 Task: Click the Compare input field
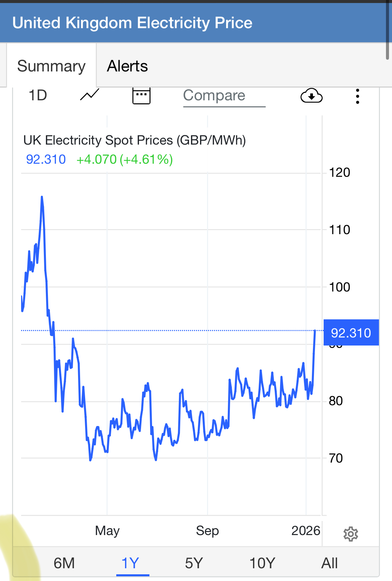click(224, 96)
